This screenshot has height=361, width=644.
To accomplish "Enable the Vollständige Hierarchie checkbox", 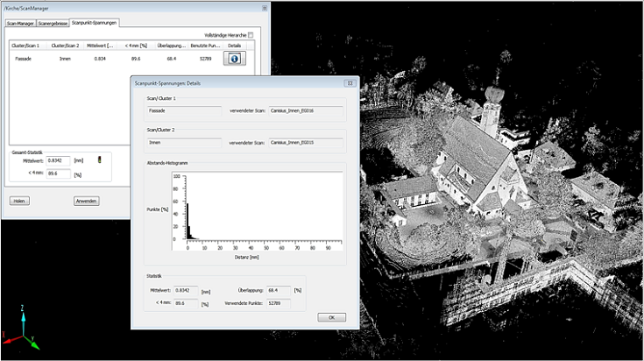I will tap(251, 35).
